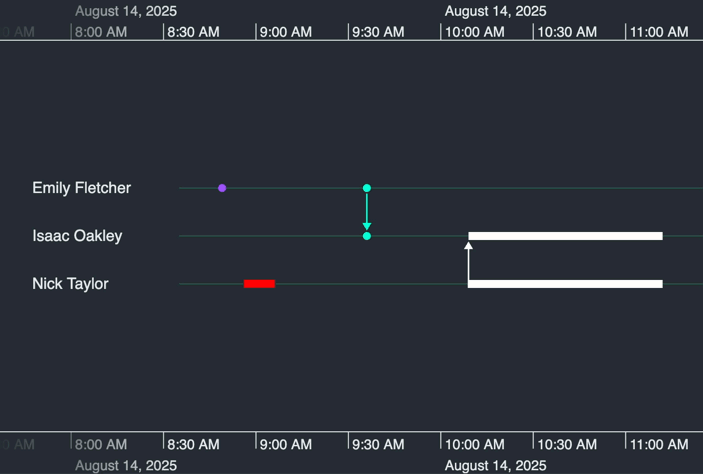Select the white bar on Nick Taylor's row
Viewport: 703px width, 474px height.
click(565, 284)
